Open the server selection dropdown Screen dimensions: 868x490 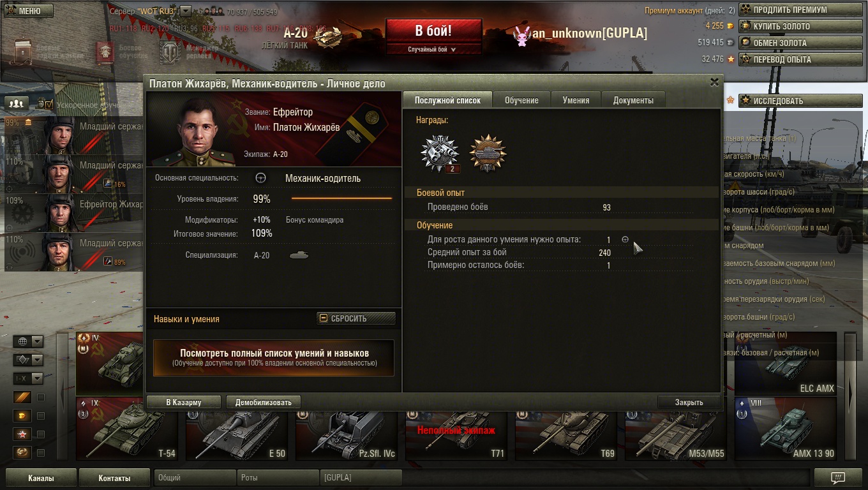click(x=186, y=11)
